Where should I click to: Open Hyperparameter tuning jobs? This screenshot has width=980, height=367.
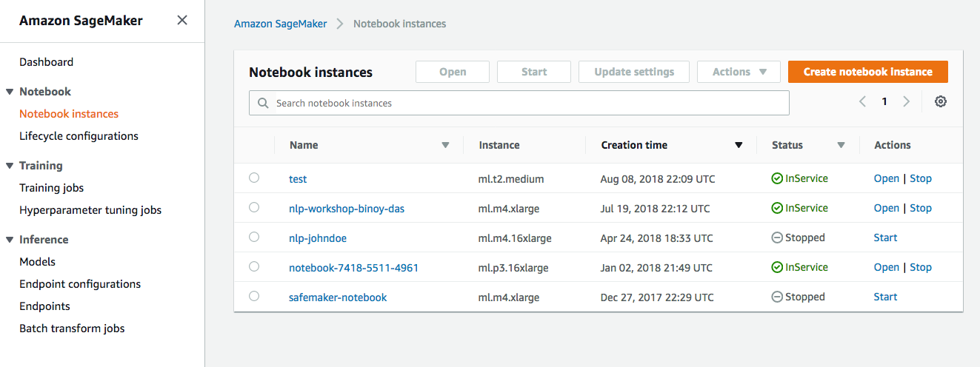90,210
